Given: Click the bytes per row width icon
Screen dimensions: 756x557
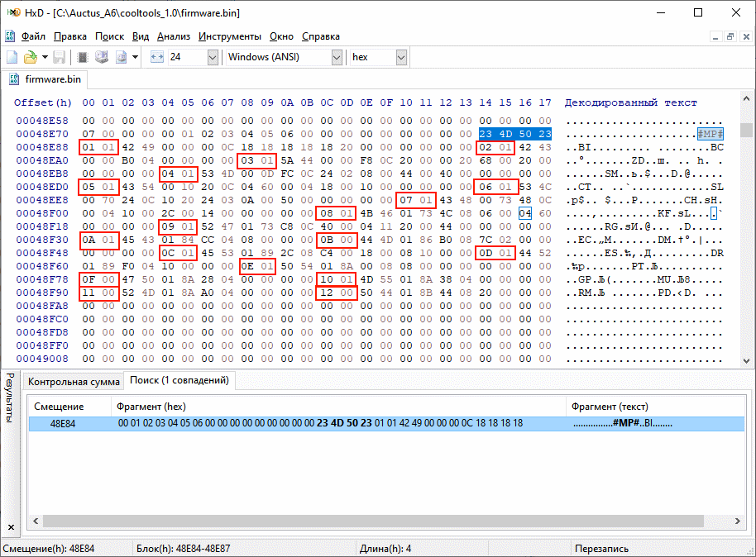Looking at the screenshot, I should pos(157,57).
